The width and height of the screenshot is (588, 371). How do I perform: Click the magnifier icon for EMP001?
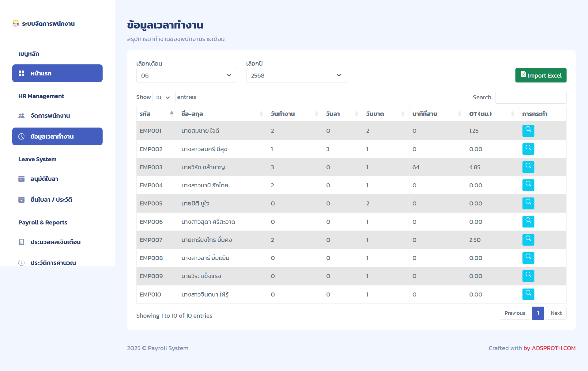(x=528, y=131)
